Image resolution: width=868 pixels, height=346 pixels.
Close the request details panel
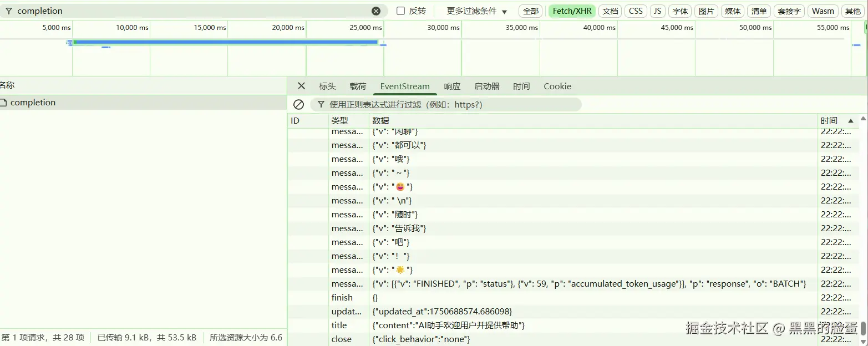[x=301, y=86]
